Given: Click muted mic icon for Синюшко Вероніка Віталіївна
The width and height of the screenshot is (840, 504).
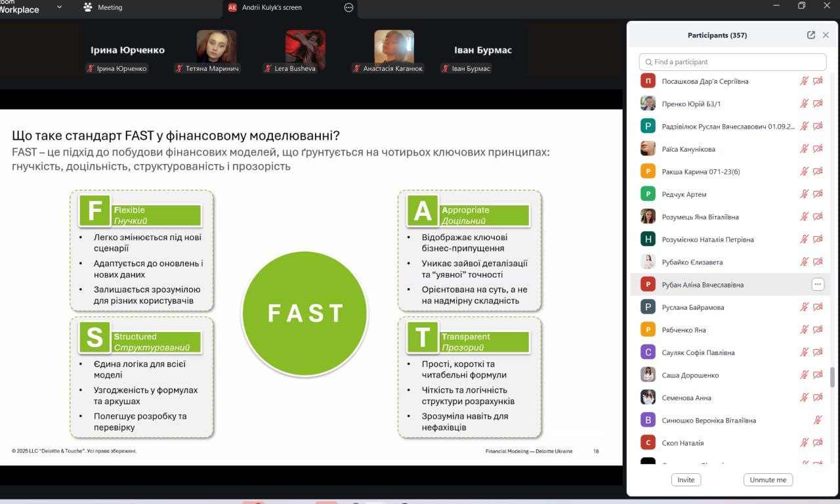Looking at the screenshot, I should (818, 420).
